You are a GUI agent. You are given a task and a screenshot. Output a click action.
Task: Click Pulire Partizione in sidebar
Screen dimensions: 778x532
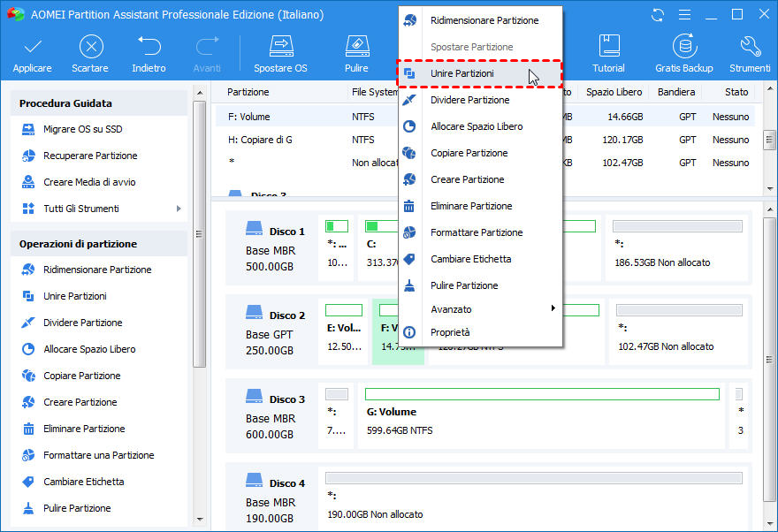click(x=78, y=508)
